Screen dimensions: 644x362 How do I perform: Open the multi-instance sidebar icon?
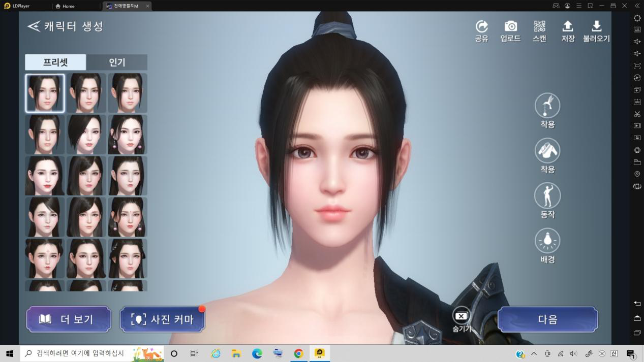pos(637,90)
